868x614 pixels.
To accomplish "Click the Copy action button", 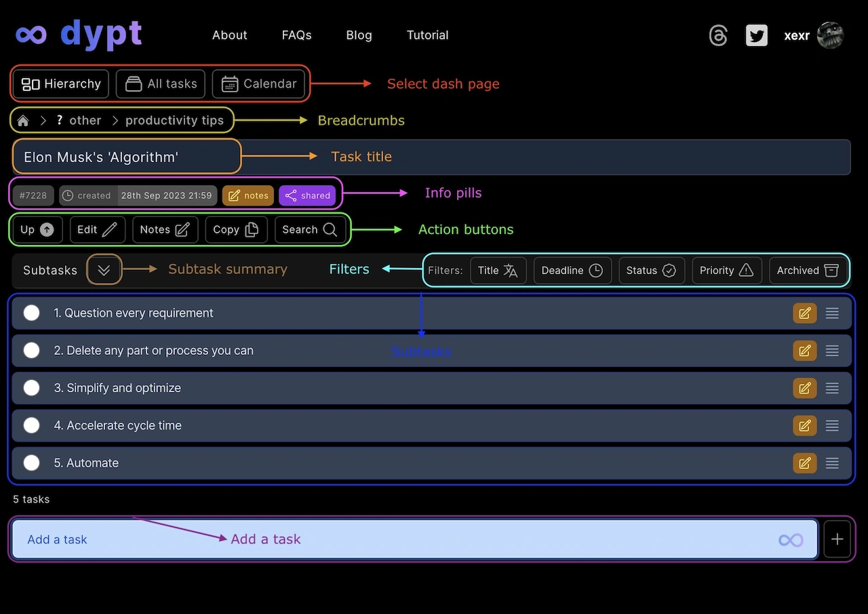I will pyautogui.click(x=236, y=230).
